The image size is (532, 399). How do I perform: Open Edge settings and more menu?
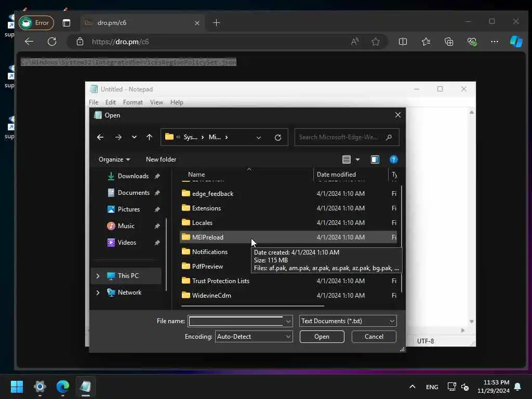[x=495, y=42]
